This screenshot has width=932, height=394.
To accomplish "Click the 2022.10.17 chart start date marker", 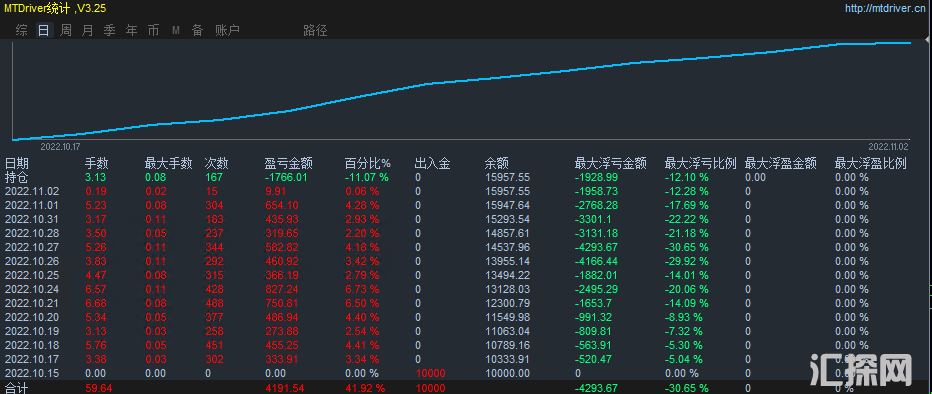I will (x=60, y=146).
